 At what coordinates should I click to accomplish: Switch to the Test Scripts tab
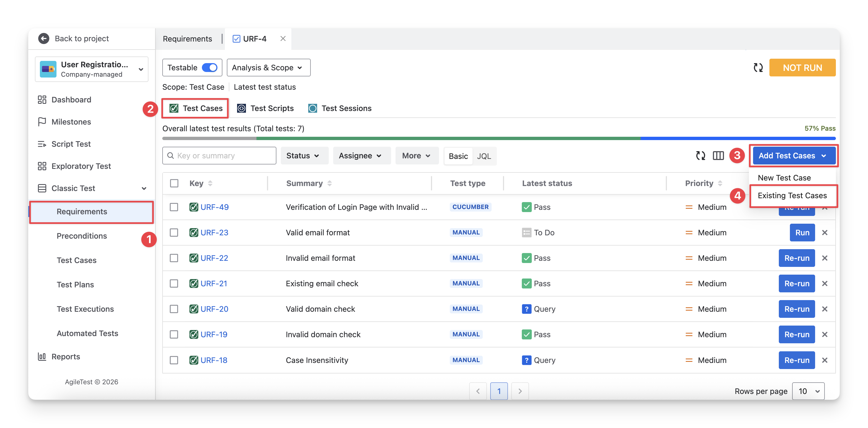[x=266, y=109]
